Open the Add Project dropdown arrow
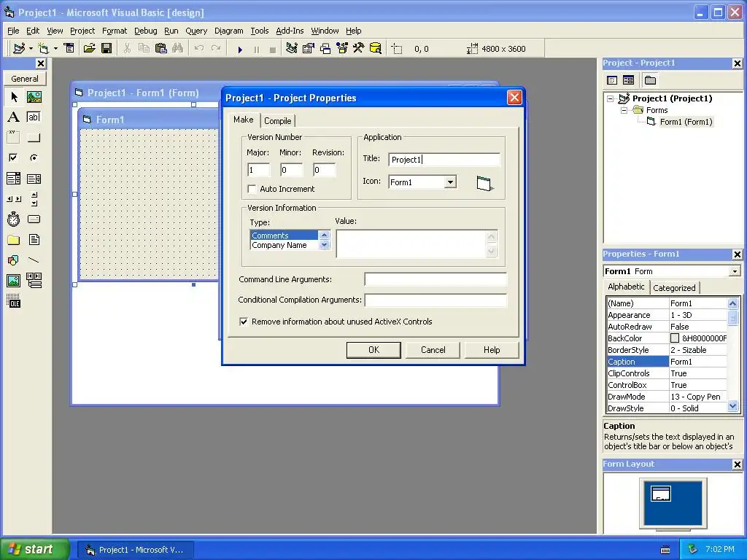 [x=31, y=49]
